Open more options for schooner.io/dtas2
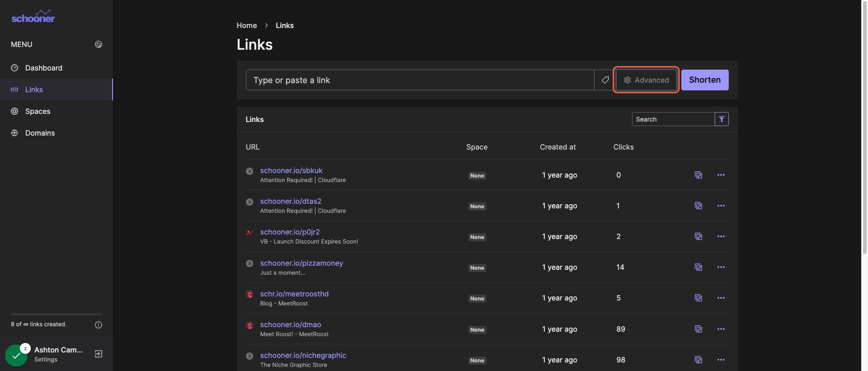Viewport: 868px width, 371px height. 721,206
